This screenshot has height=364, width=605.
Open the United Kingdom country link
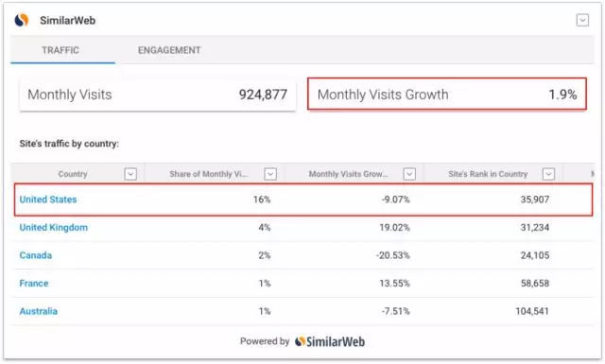[x=53, y=227]
